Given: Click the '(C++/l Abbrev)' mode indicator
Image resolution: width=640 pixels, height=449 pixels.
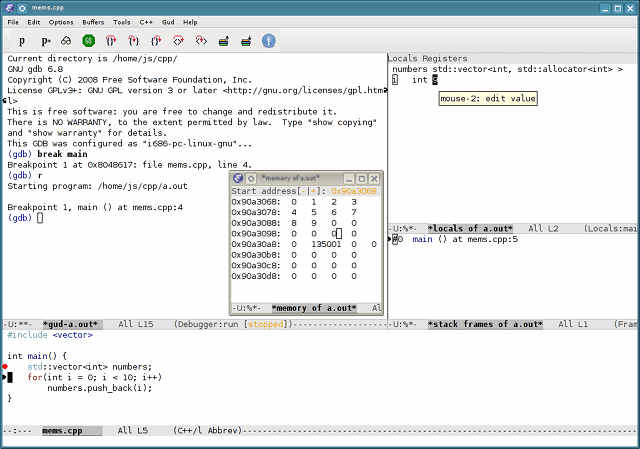Looking at the screenshot, I should [x=207, y=431].
